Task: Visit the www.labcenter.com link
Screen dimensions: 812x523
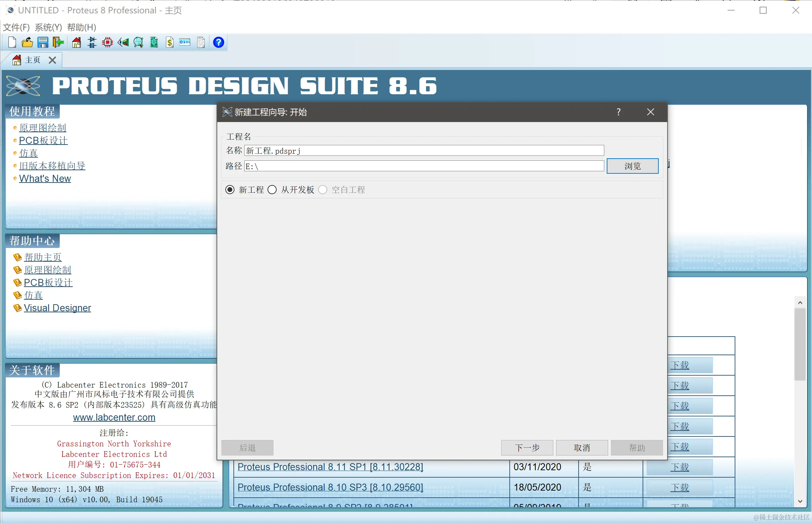Action: [114, 417]
